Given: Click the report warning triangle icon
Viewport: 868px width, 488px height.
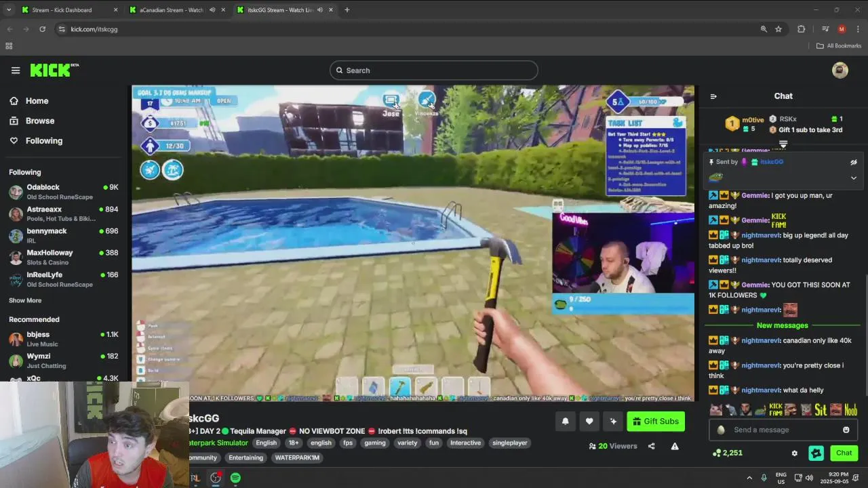Looking at the screenshot, I should click(x=675, y=446).
